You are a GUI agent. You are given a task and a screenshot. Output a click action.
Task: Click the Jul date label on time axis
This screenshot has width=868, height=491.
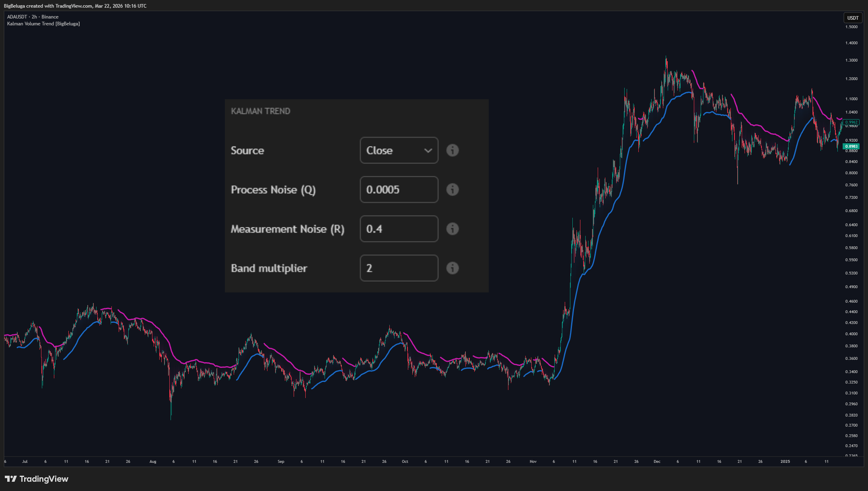click(25, 462)
